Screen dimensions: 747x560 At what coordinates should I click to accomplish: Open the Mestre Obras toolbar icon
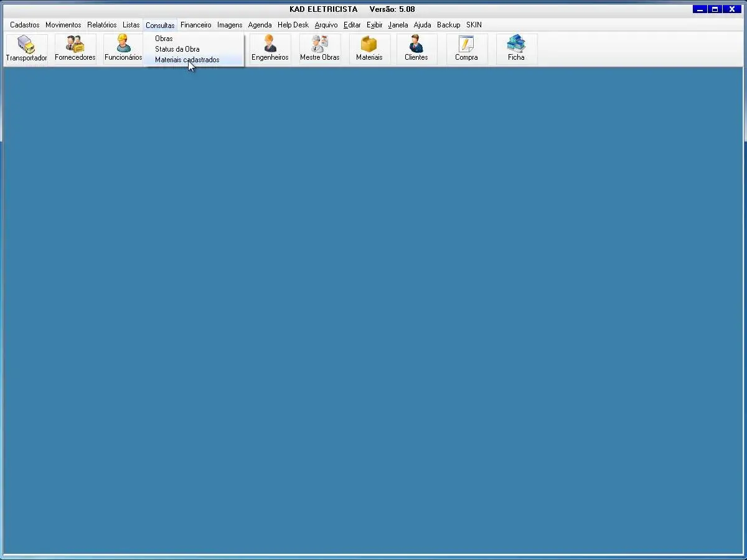tap(319, 49)
